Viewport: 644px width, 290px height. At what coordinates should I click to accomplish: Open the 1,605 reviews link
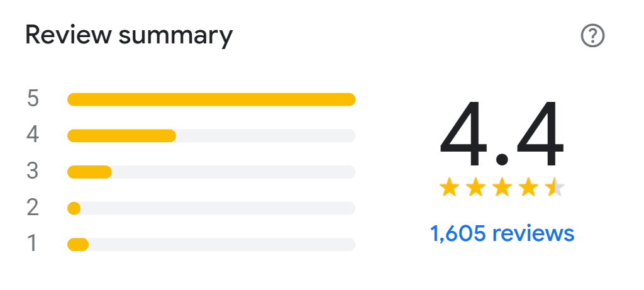click(x=502, y=233)
